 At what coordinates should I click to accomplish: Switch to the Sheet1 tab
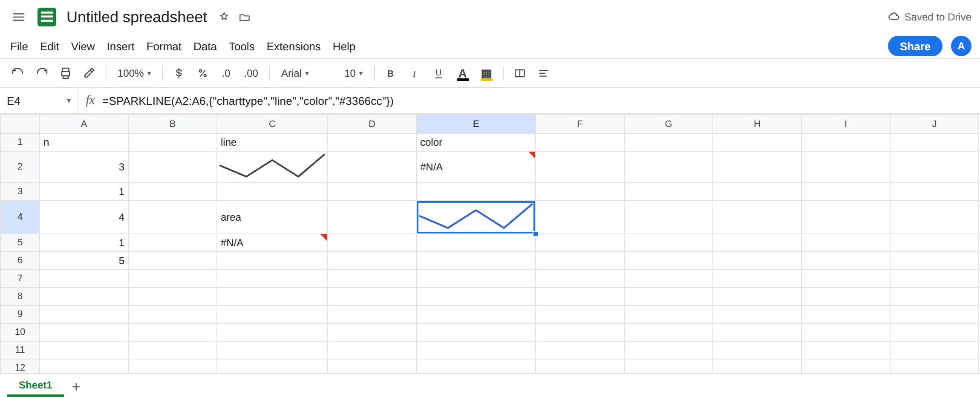pyautogui.click(x=35, y=385)
